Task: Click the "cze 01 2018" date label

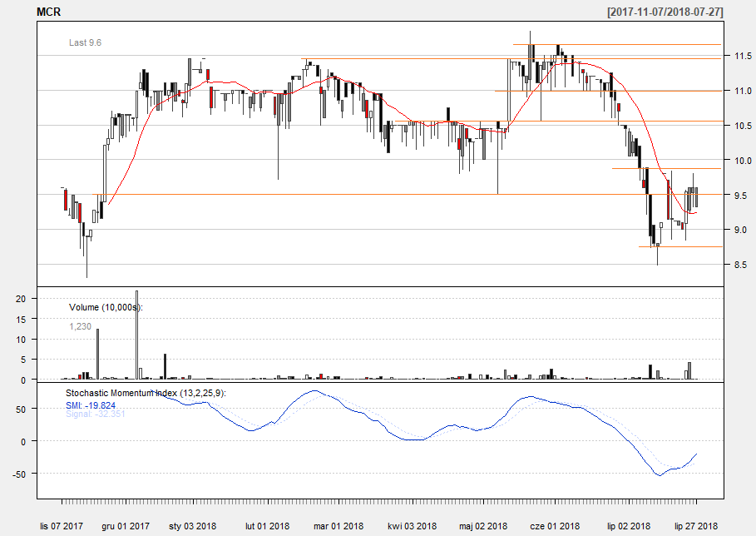Action: coord(555,526)
